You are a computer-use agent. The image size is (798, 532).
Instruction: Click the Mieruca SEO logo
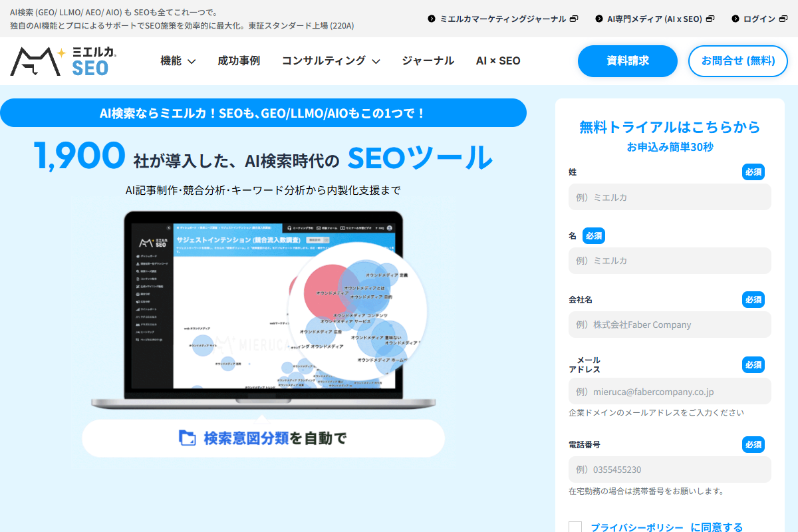(x=64, y=61)
